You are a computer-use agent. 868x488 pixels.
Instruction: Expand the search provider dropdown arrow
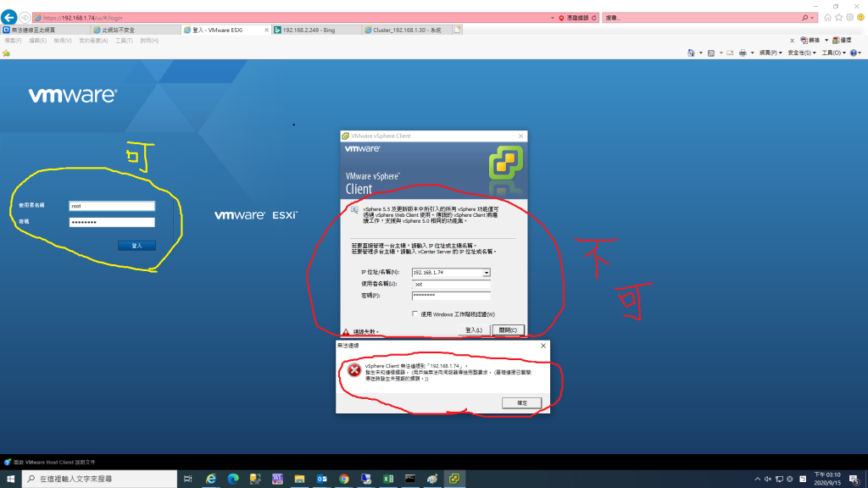pos(812,18)
